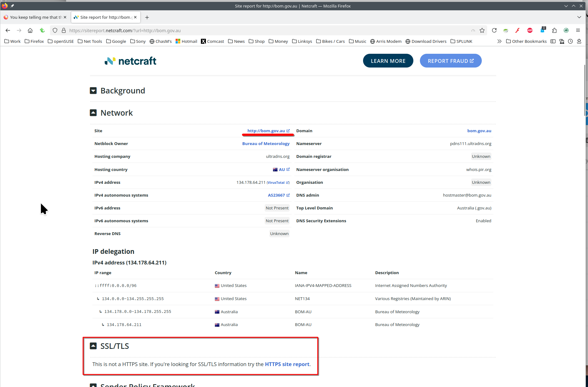Bookmark this page with the star icon

coord(482,30)
